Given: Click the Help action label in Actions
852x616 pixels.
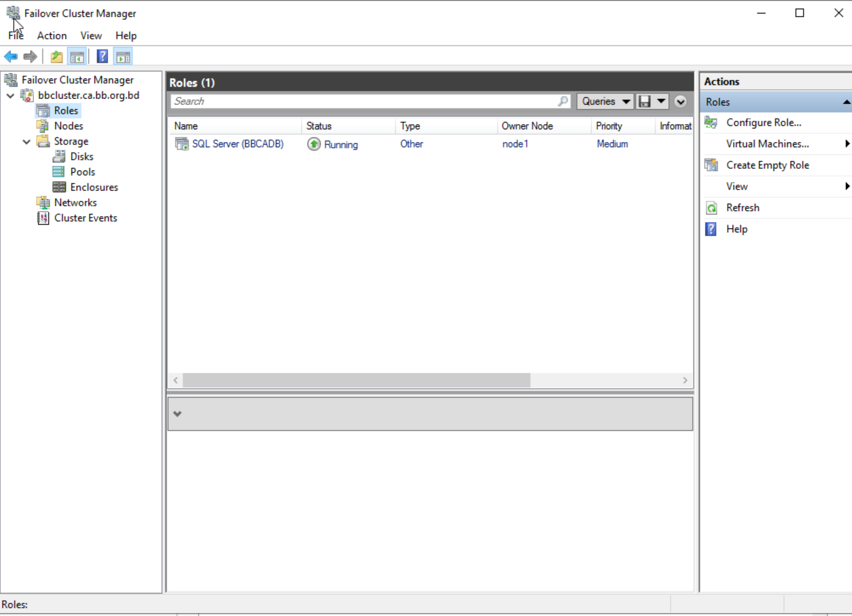Looking at the screenshot, I should pyautogui.click(x=737, y=229).
